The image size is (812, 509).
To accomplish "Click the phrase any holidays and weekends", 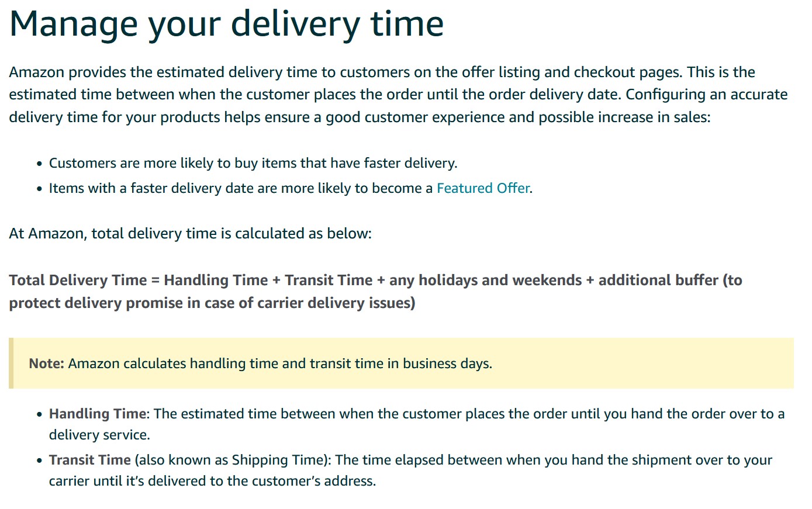I will 485,281.
